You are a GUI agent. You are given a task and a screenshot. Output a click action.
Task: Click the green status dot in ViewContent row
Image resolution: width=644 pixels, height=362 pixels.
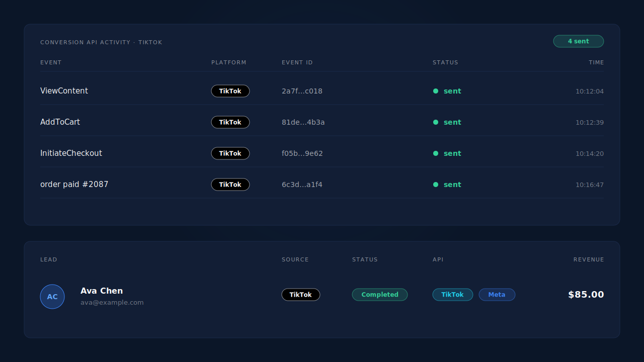point(436,91)
